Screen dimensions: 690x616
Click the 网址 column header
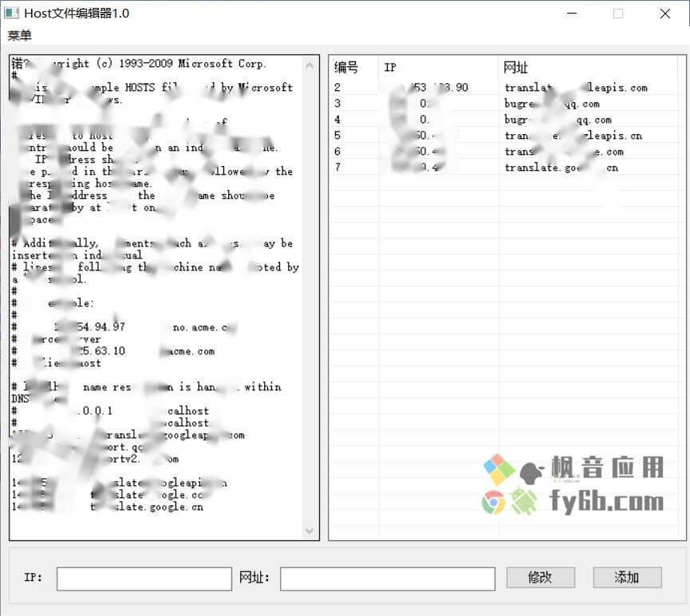tap(588, 67)
